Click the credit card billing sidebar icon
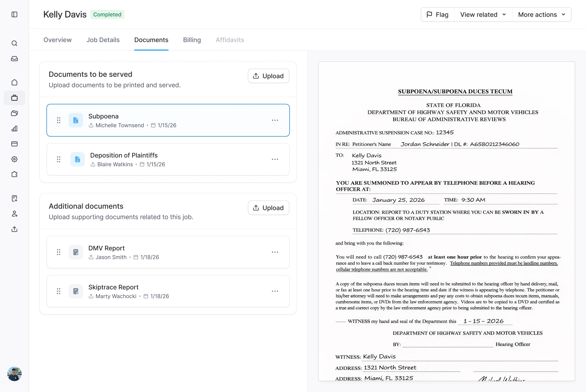The height and width of the screenshot is (392, 586). click(15, 144)
